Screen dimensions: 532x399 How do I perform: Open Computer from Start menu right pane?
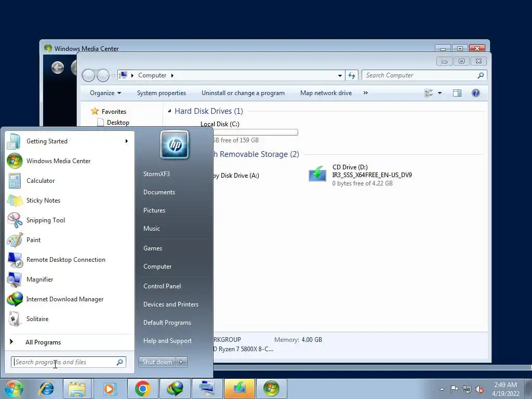click(157, 267)
